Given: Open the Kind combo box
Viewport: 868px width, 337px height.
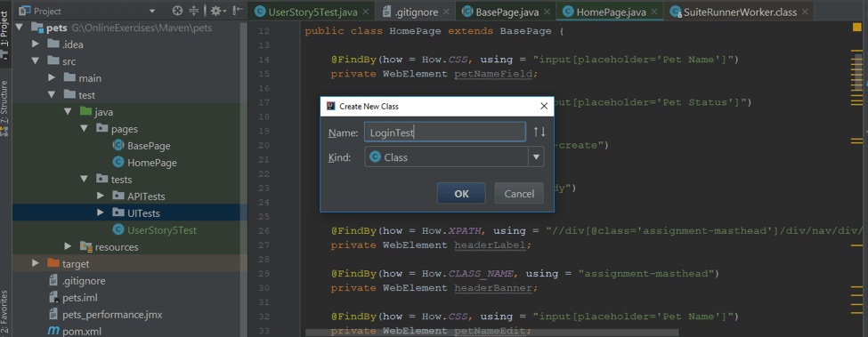Looking at the screenshot, I should click(454, 156).
